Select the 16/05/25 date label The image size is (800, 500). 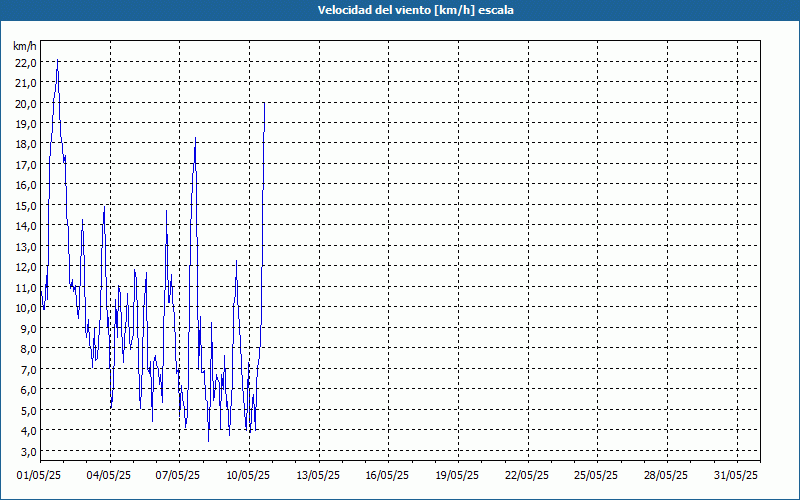(x=387, y=475)
